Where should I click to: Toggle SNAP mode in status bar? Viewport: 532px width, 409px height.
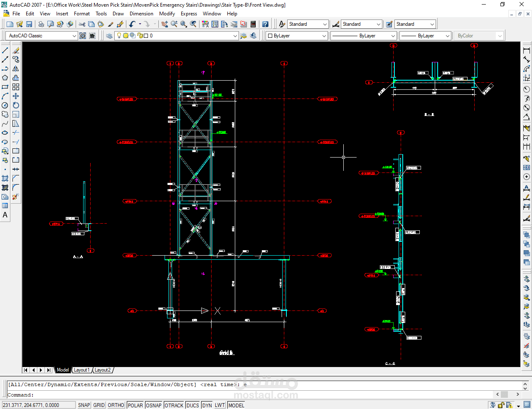click(84, 405)
